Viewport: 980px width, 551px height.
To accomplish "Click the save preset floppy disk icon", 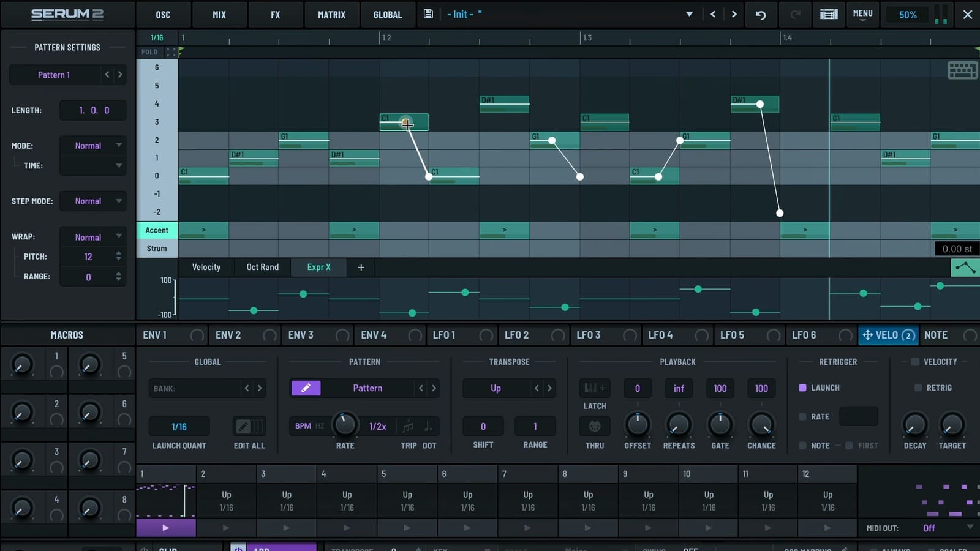I will [428, 14].
